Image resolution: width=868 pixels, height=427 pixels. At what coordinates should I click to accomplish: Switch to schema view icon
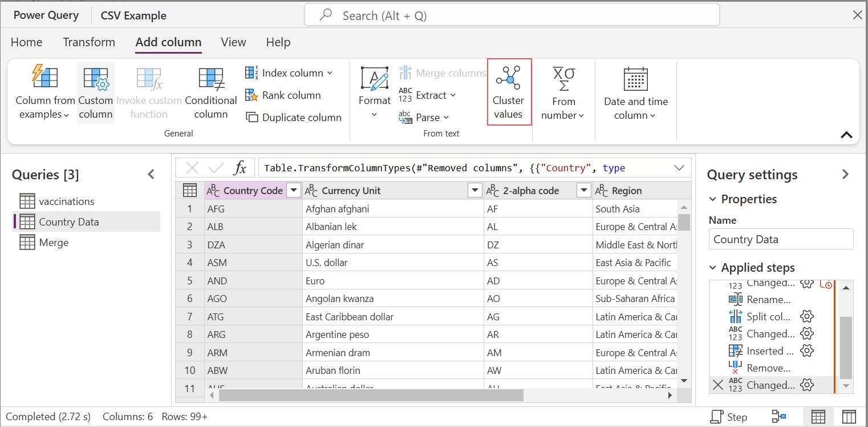tap(849, 417)
